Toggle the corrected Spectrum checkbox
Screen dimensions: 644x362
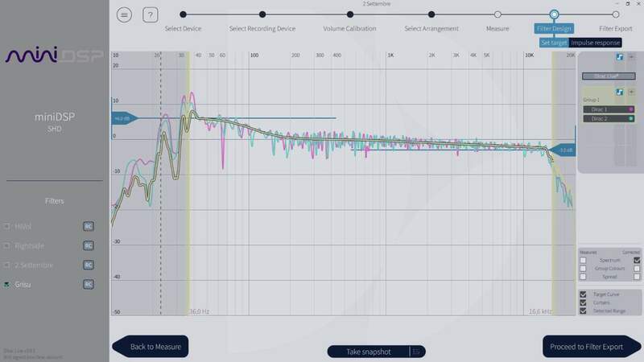[637, 260]
